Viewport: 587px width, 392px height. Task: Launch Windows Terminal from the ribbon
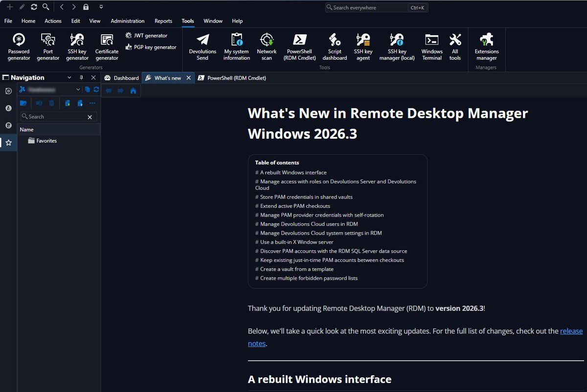pyautogui.click(x=432, y=47)
